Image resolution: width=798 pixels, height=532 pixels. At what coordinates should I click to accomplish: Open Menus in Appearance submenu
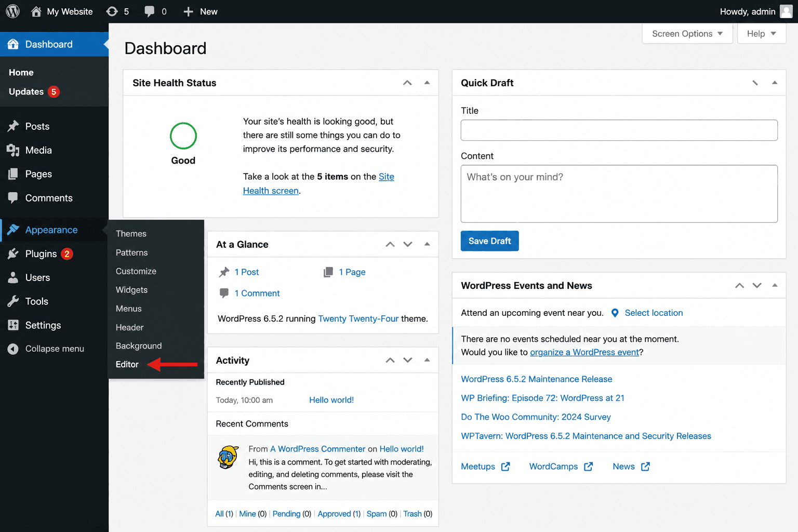[128, 309]
